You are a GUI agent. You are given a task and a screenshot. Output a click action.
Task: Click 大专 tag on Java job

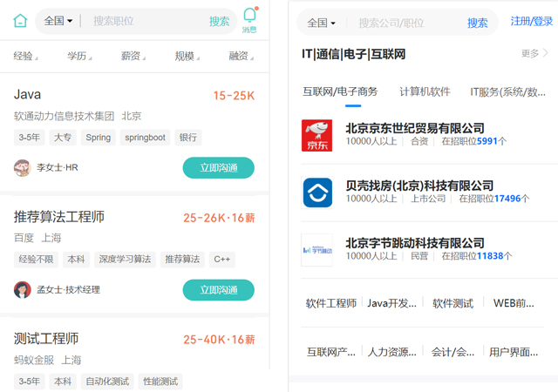[63, 138]
